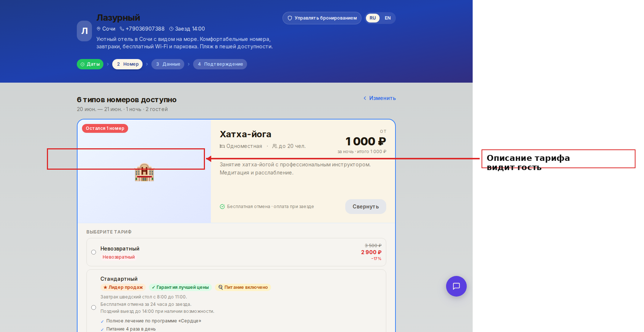Switch language to EN

(x=388, y=18)
